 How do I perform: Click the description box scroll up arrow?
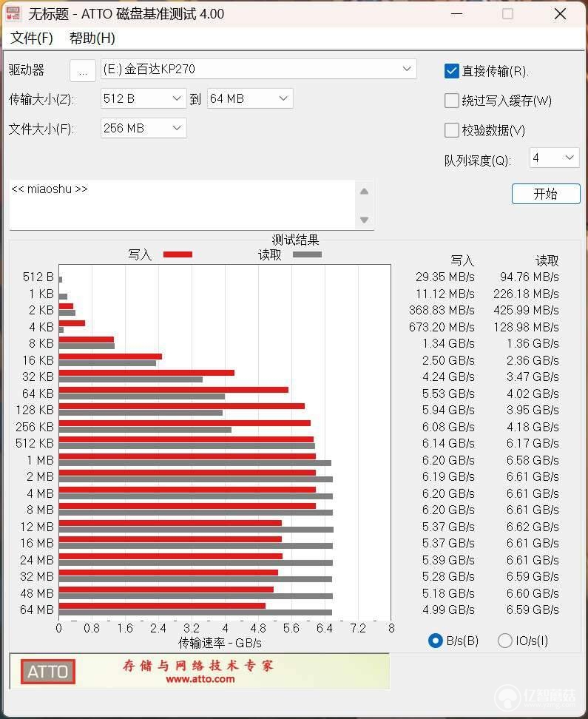pos(364,192)
